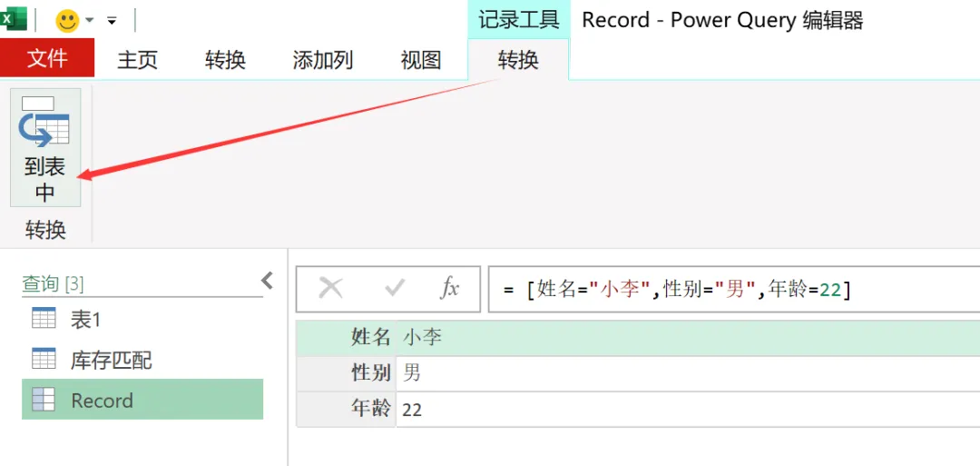Click the smiley face feedback icon
The width and height of the screenshot is (980, 466).
pyautogui.click(x=67, y=21)
